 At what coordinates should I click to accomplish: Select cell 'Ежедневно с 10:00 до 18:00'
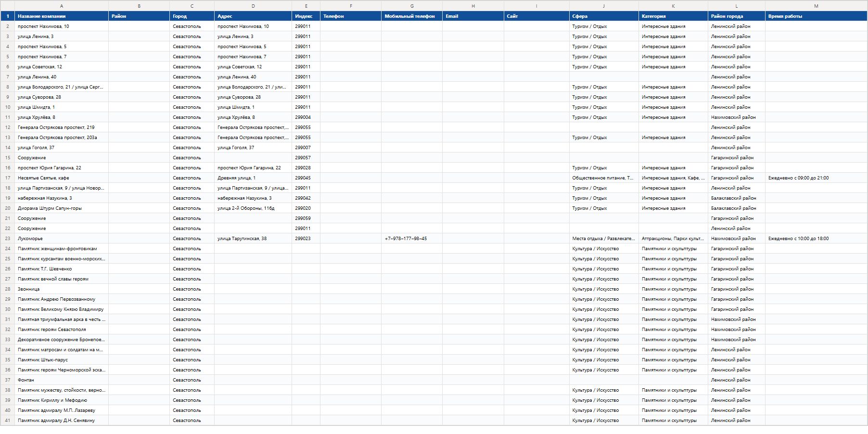(x=816, y=239)
